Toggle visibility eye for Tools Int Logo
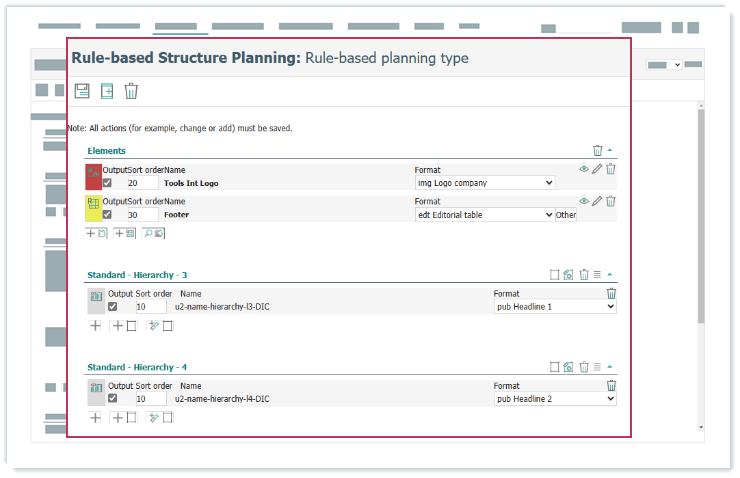The image size is (740, 478). pos(584,169)
